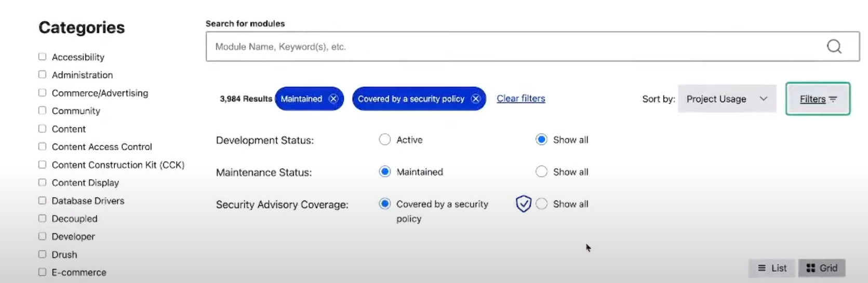Click the Clear filters link
This screenshot has width=868, height=283.
tap(520, 98)
